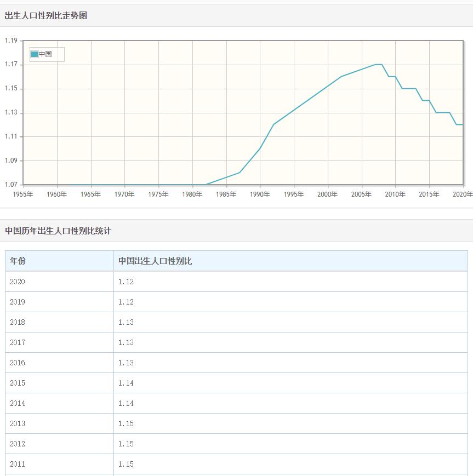Click the 1985年 x-axis label

pyautogui.click(x=226, y=194)
